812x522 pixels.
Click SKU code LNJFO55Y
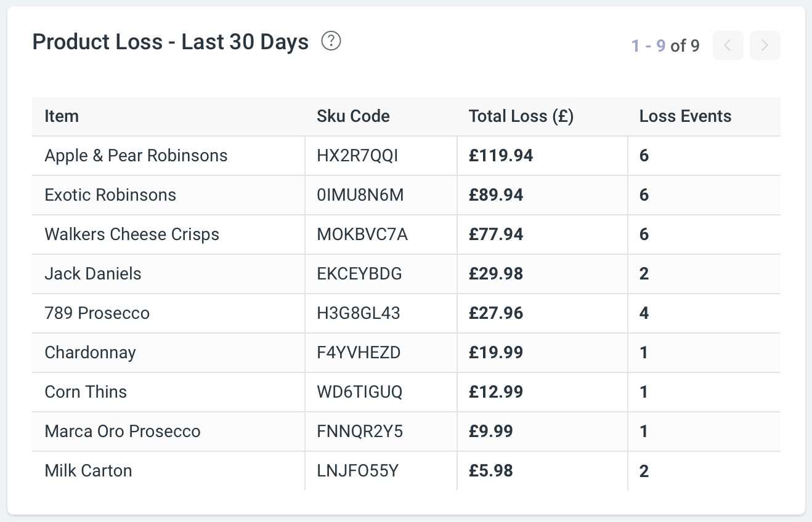(358, 471)
